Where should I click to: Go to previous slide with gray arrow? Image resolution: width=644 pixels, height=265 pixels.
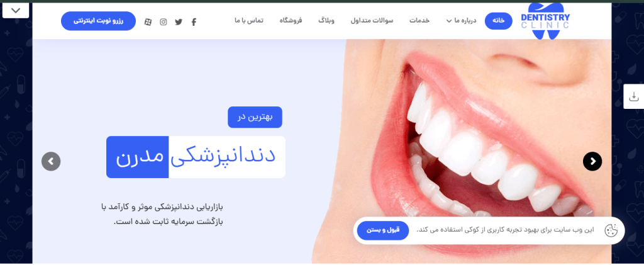coord(51,162)
